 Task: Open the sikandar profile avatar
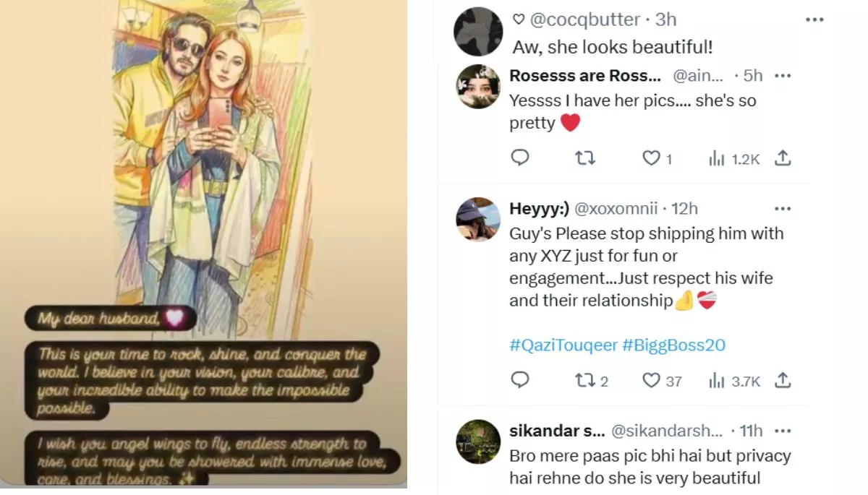tap(478, 442)
